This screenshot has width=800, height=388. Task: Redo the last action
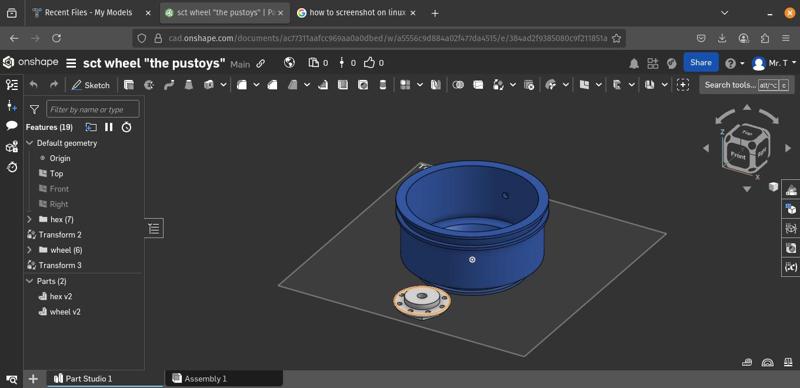coord(54,85)
